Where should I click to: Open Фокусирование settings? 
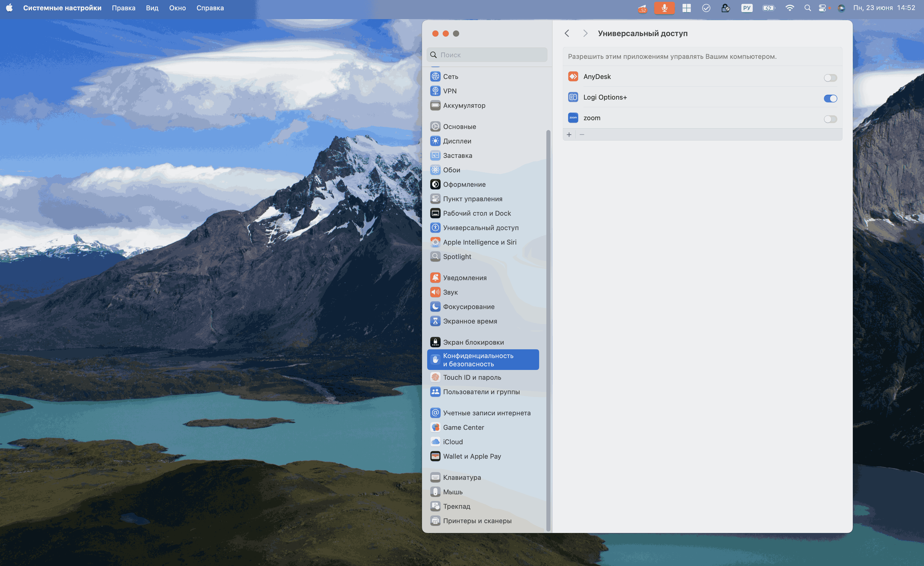(483, 306)
